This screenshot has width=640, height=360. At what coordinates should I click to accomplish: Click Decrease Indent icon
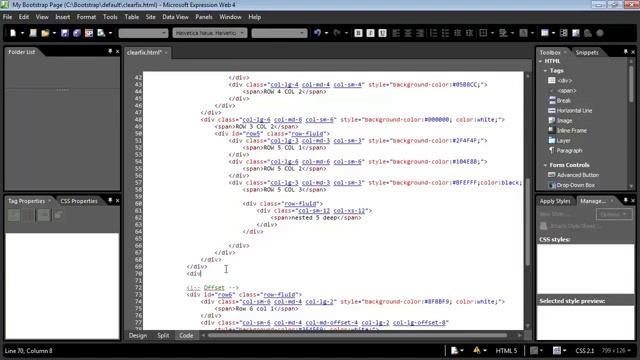[458, 33]
